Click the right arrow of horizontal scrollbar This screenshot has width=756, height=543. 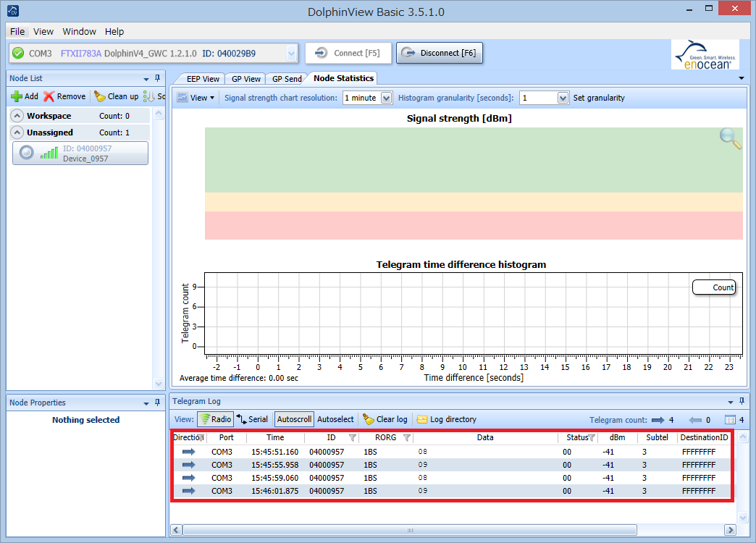(731, 530)
